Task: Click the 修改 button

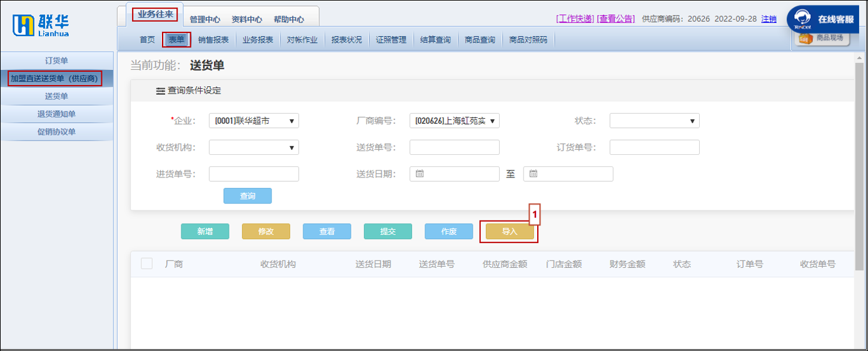Action: pos(266,232)
